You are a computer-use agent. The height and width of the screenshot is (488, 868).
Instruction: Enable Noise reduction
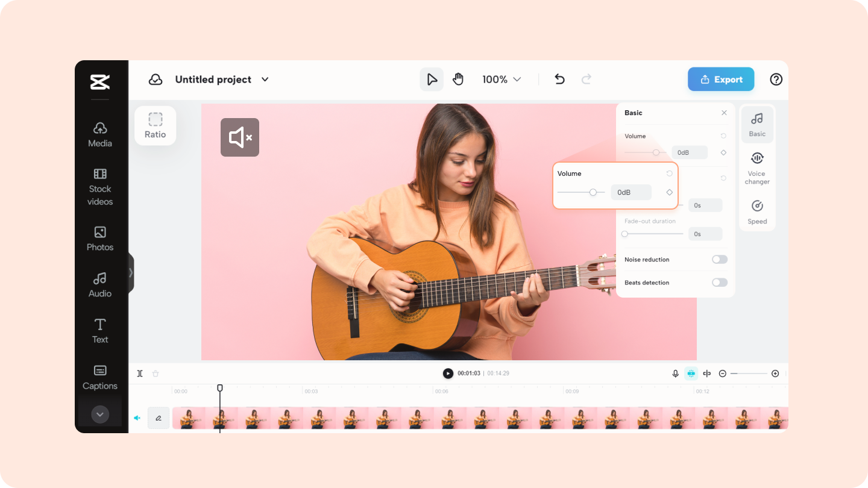coord(719,259)
